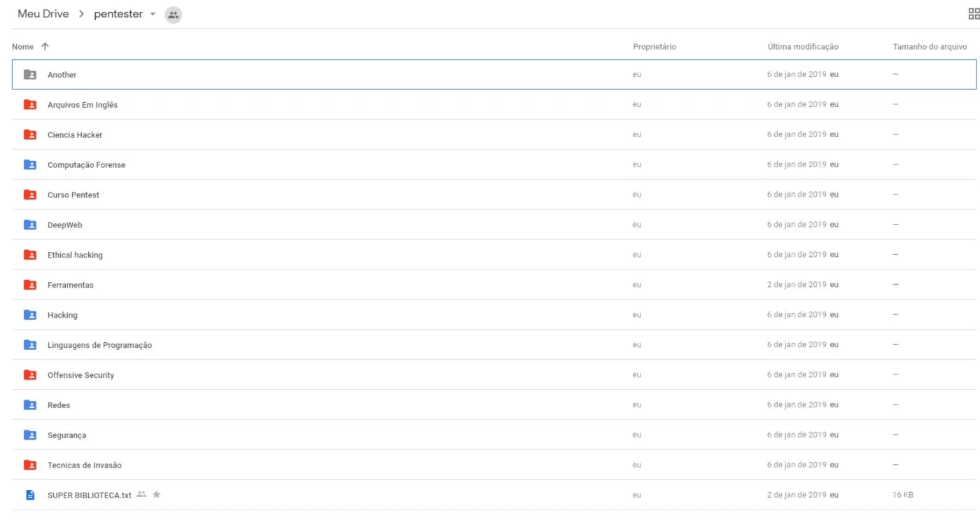Click the blue Redes folder icon

(30, 405)
